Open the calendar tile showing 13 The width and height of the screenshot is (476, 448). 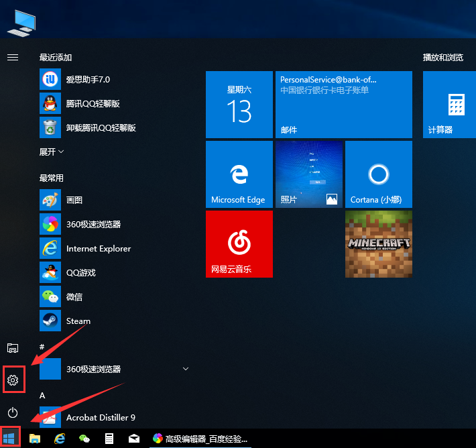pyautogui.click(x=239, y=105)
